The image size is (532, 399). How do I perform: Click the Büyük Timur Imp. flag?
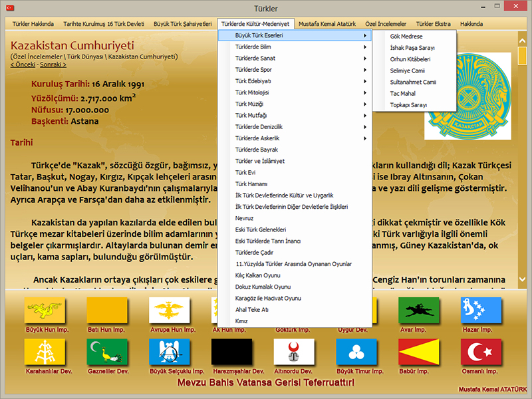356,352
